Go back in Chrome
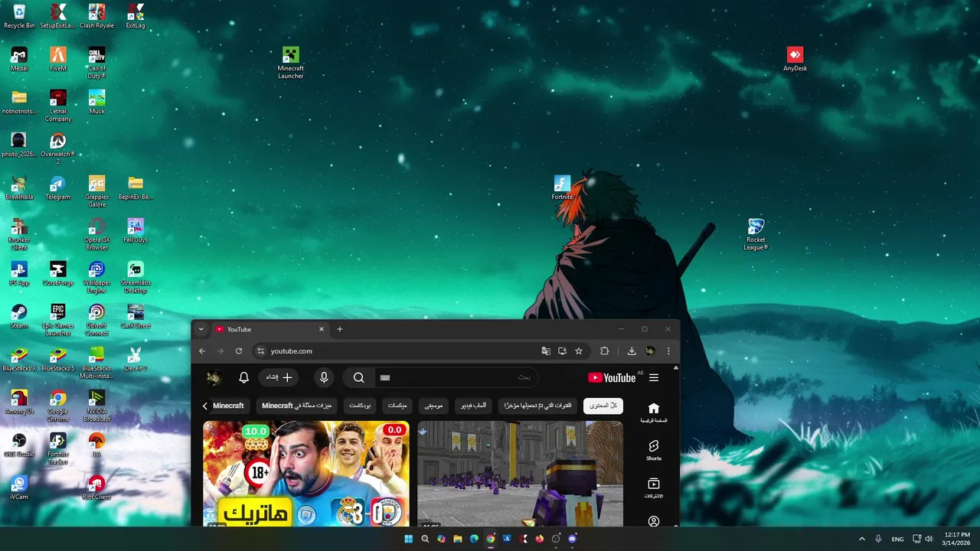Image resolution: width=980 pixels, height=551 pixels. click(202, 351)
